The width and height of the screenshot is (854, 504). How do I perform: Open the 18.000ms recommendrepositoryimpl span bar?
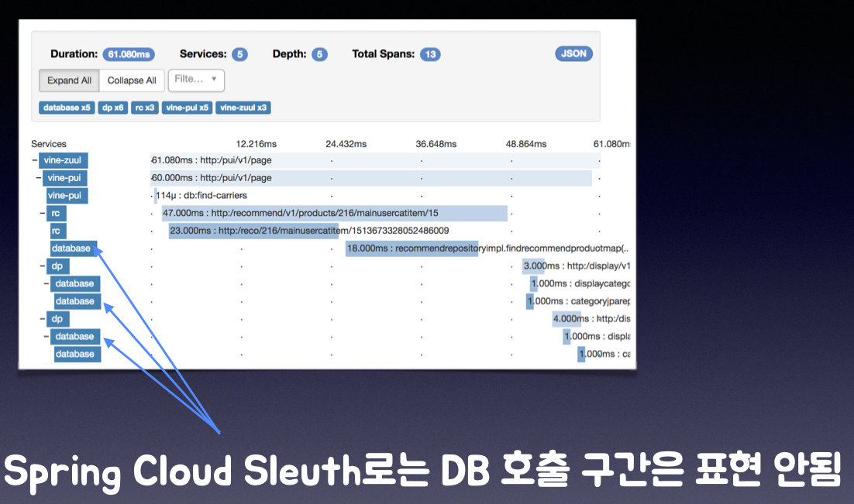(x=412, y=249)
